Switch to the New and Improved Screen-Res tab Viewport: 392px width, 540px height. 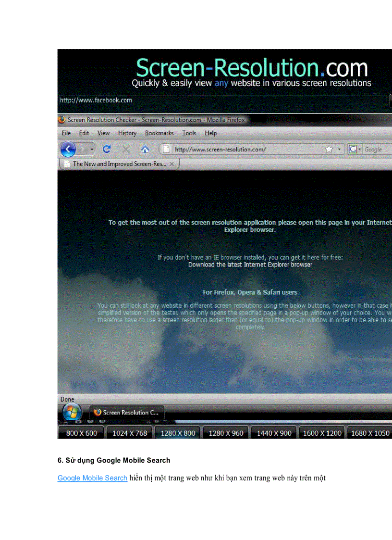tap(115, 163)
